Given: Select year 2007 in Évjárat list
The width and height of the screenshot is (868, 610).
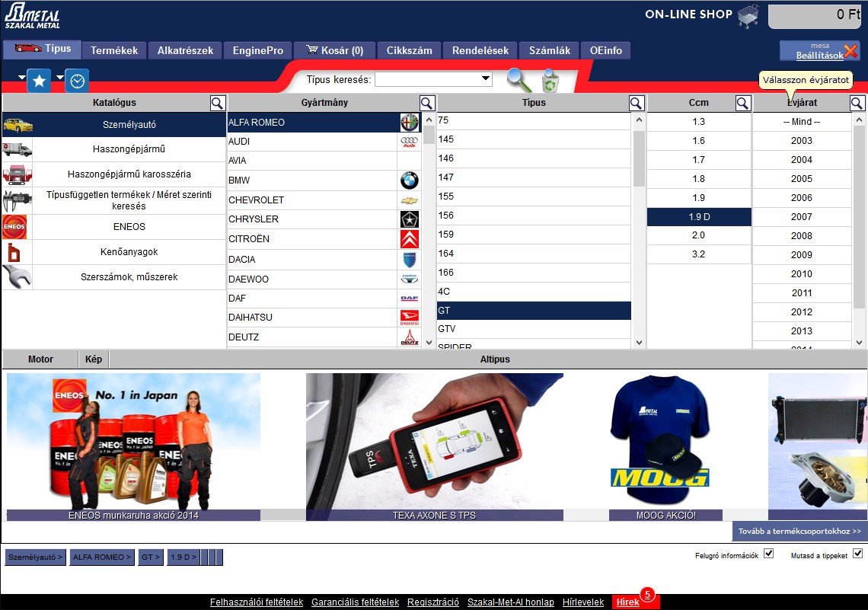Looking at the screenshot, I should pyautogui.click(x=802, y=217).
